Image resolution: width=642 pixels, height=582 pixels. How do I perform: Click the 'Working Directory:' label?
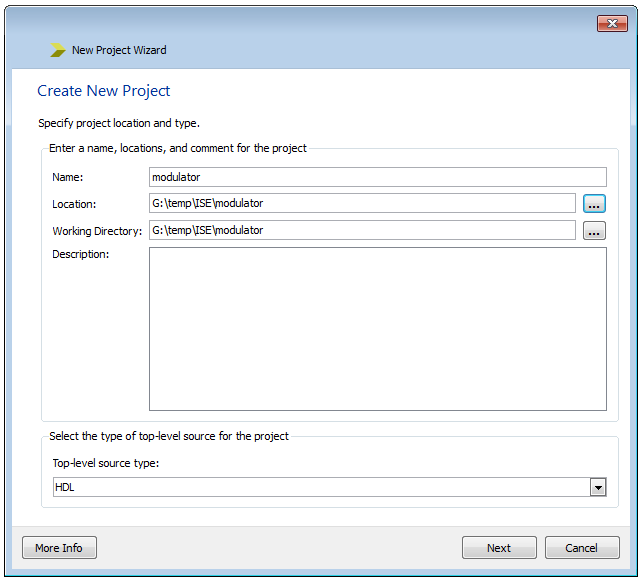coord(97,231)
